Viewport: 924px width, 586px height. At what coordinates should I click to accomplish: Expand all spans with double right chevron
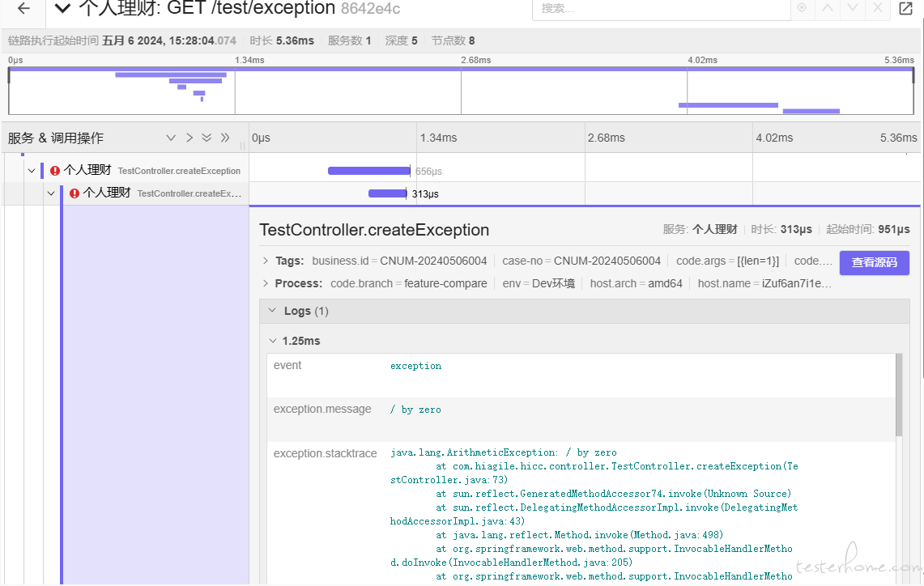225,138
